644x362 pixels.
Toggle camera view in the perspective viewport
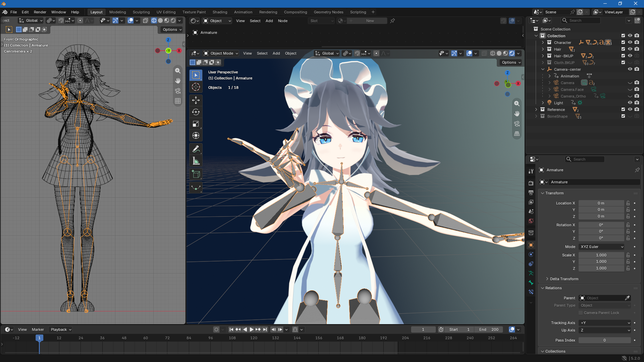tap(517, 124)
